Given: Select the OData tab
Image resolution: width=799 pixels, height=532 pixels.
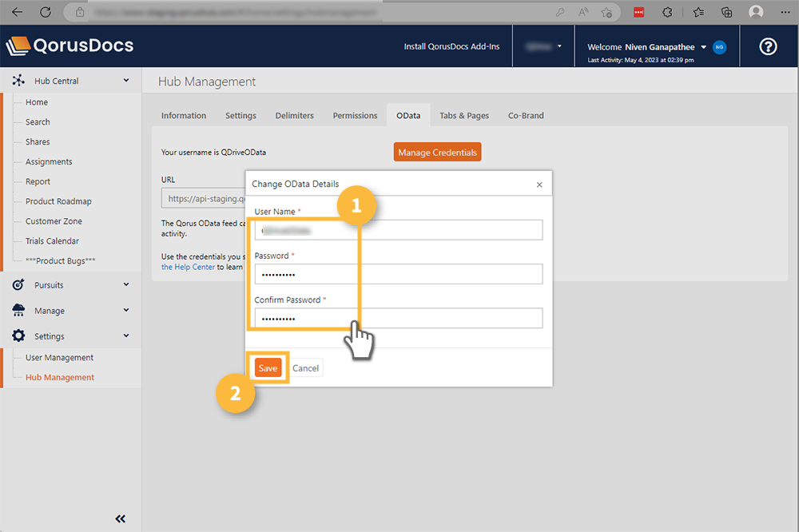Looking at the screenshot, I should (408, 116).
